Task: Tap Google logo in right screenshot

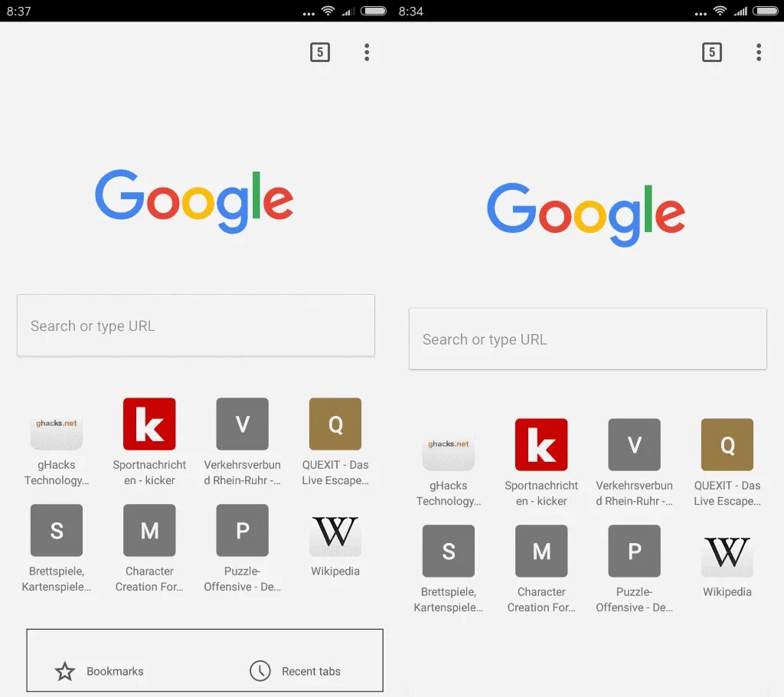Action: point(586,214)
